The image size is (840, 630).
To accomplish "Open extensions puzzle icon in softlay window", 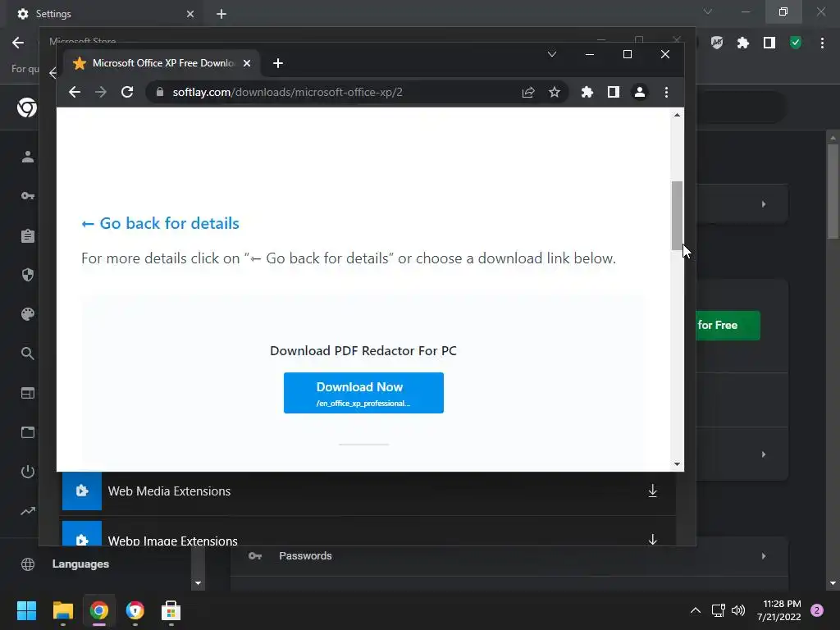I will click(587, 92).
